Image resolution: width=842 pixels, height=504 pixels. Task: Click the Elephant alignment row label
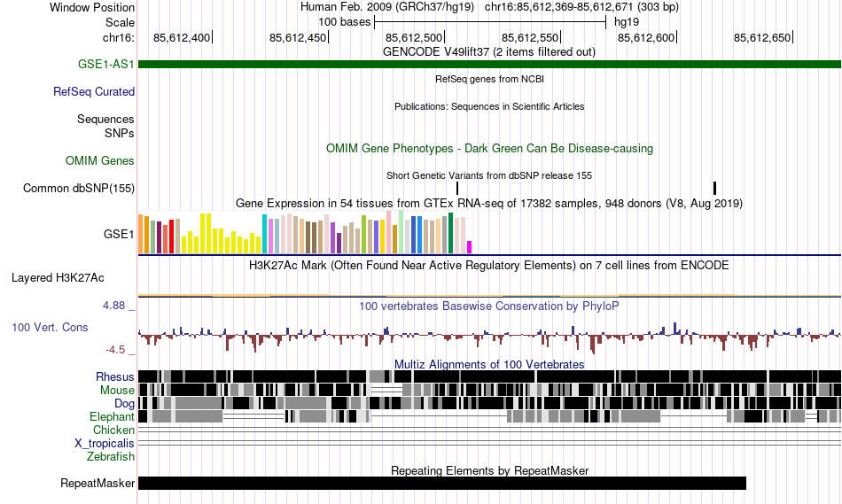[x=112, y=416]
